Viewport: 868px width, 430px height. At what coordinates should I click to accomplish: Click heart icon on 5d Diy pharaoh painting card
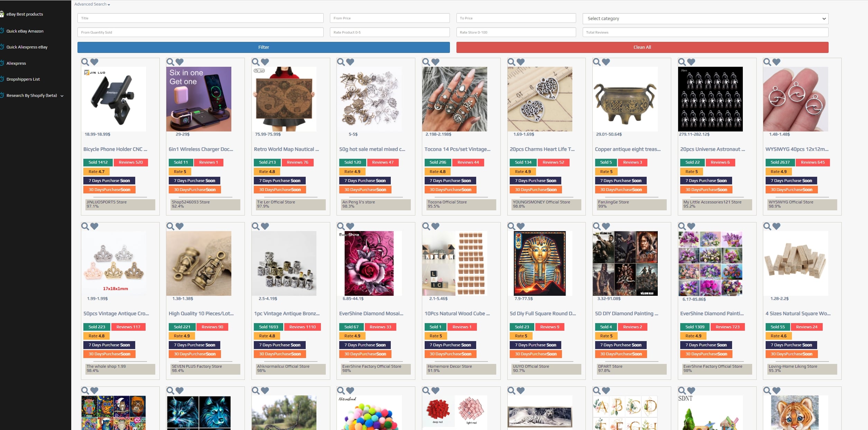click(x=520, y=226)
